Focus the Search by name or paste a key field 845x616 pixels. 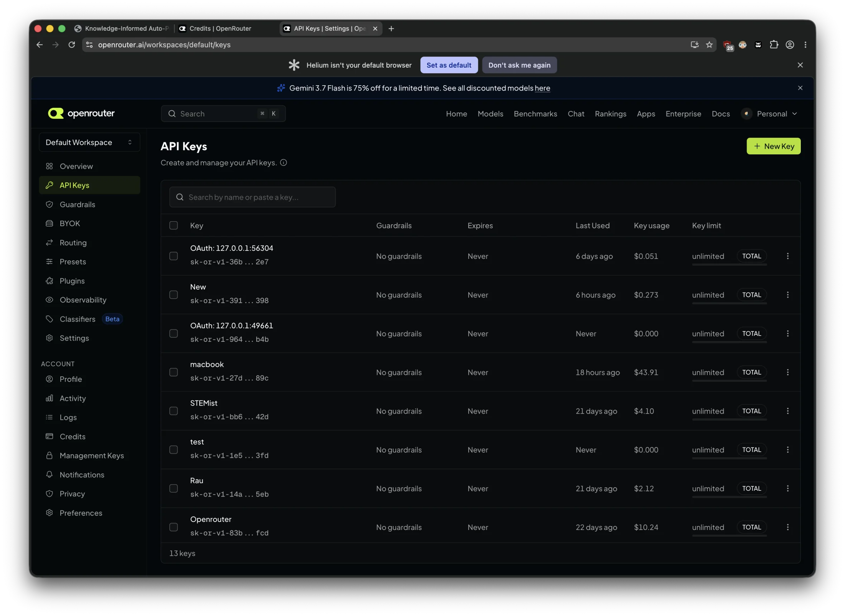252,197
